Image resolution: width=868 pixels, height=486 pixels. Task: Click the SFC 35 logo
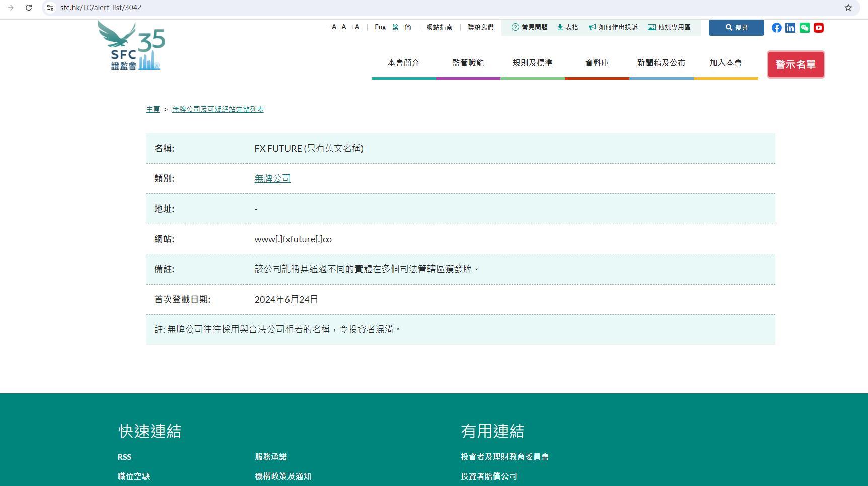pyautogui.click(x=132, y=46)
